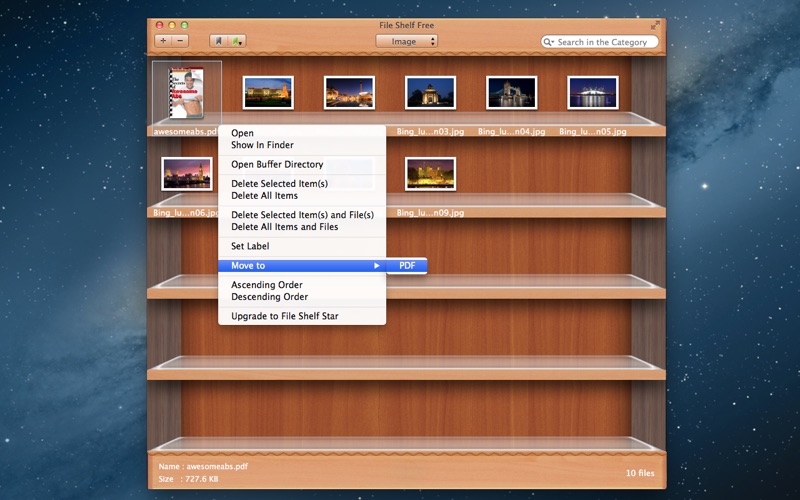Click the Bing_lu...n09.jpg file name

[x=430, y=212]
